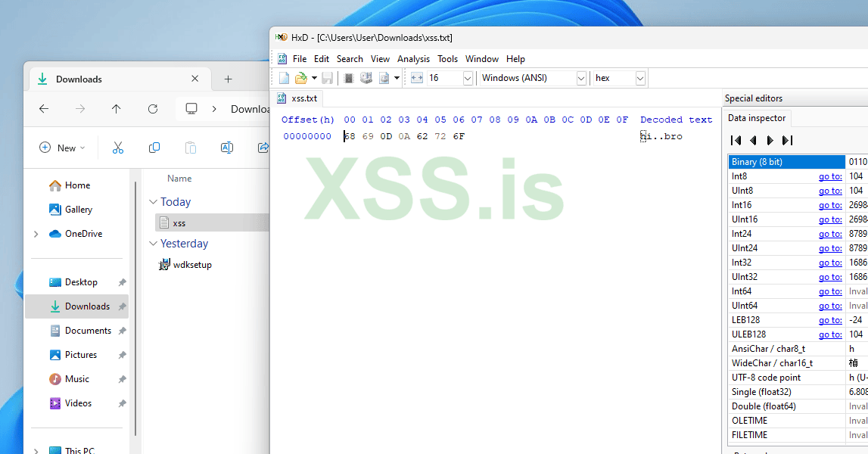The height and width of the screenshot is (454, 868).
Task: Create a new file in HxD toolbar
Action: 284,78
